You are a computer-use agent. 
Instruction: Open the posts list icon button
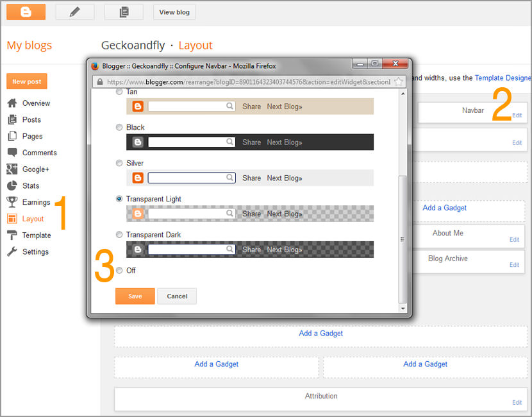[x=124, y=12]
